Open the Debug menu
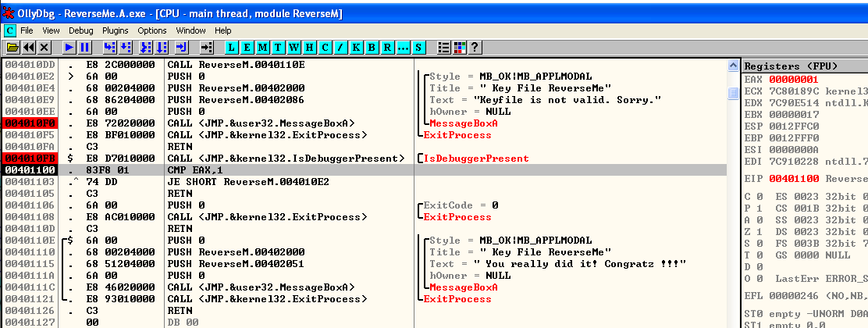 coord(81,30)
